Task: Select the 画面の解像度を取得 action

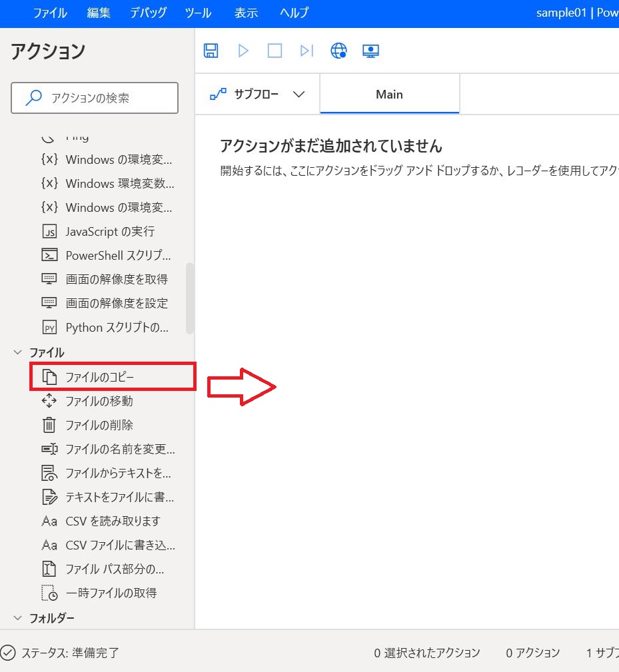Action: (116, 279)
